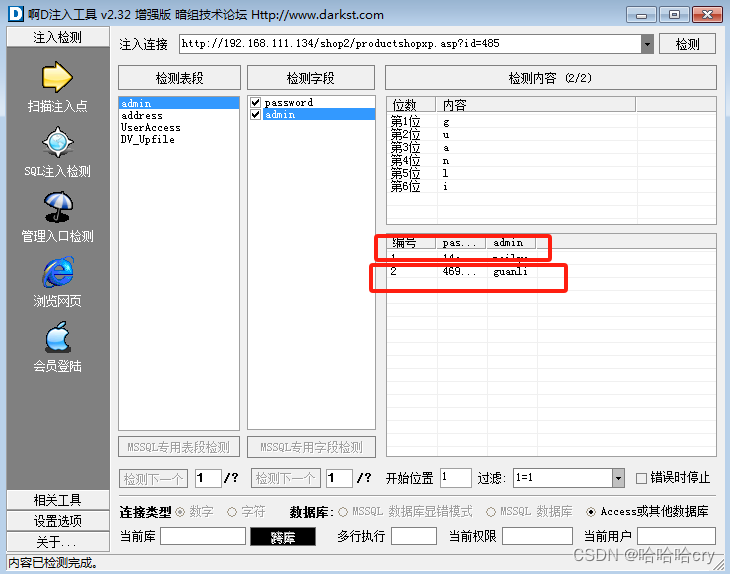Image resolution: width=730 pixels, height=574 pixels.
Task: Select the password field text
Action: click(289, 102)
